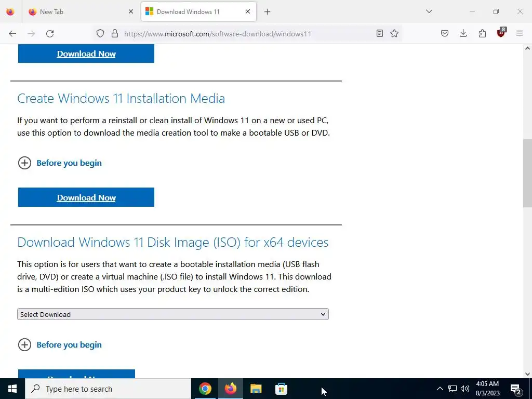Open the volume speaker icon
This screenshot has width=532, height=399.
pyautogui.click(x=465, y=389)
